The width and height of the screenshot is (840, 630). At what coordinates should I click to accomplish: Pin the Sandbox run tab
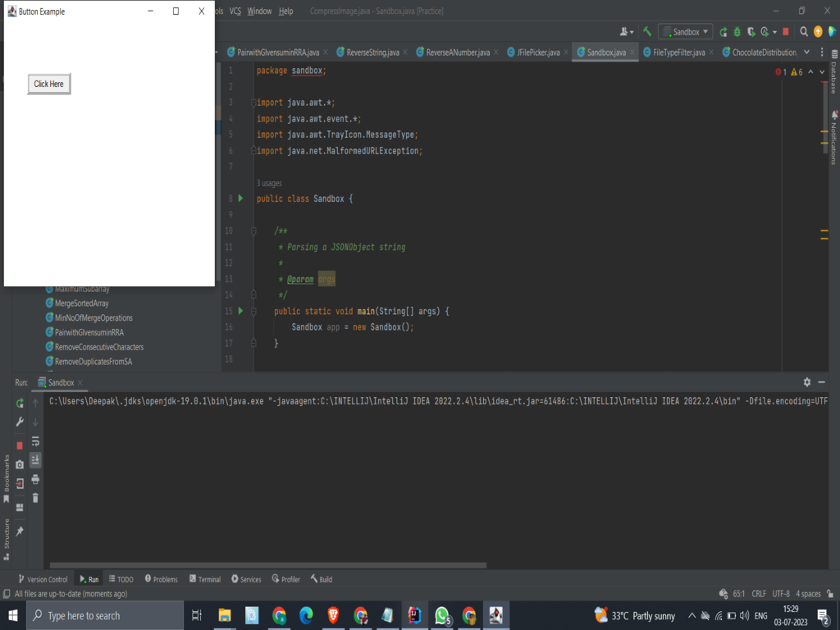(20, 531)
